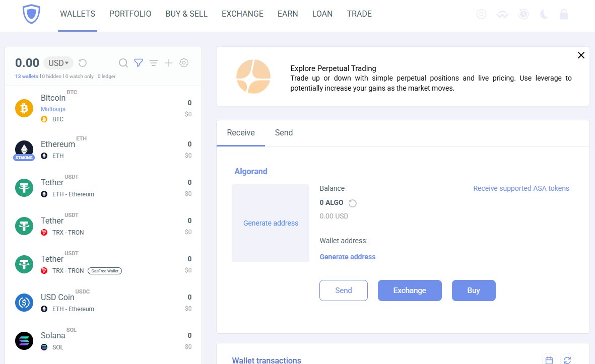Screen dimensions: 595x364
Task: Open EARN menu
Action: point(288,14)
